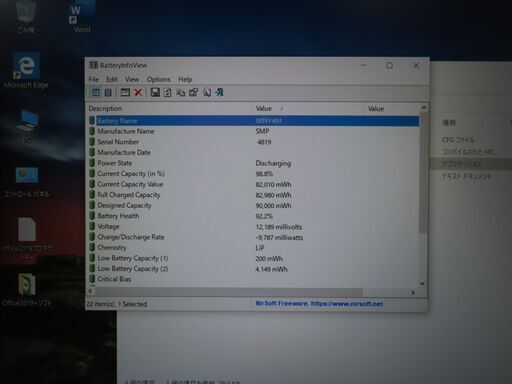Select the Charge/Discharge Rate row

point(254,237)
